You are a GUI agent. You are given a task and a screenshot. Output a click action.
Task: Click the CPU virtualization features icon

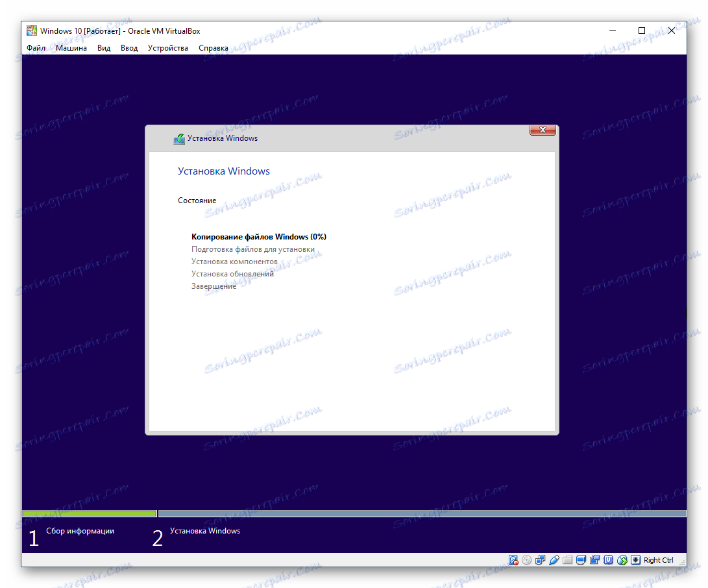(x=609, y=560)
